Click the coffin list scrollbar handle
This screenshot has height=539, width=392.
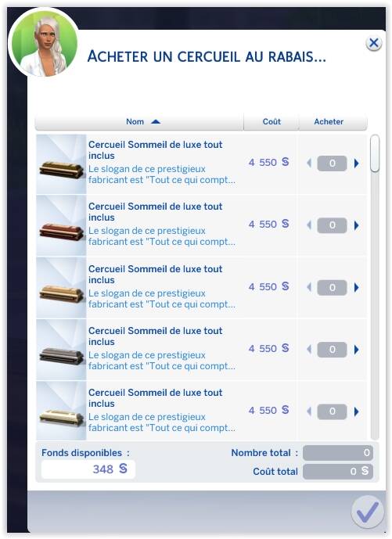(375, 153)
